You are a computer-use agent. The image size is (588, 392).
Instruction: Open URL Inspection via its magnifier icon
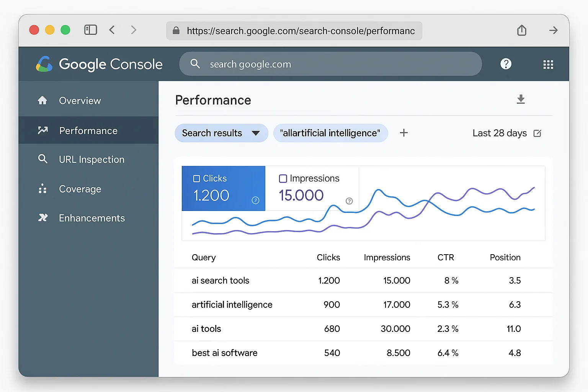coord(43,159)
